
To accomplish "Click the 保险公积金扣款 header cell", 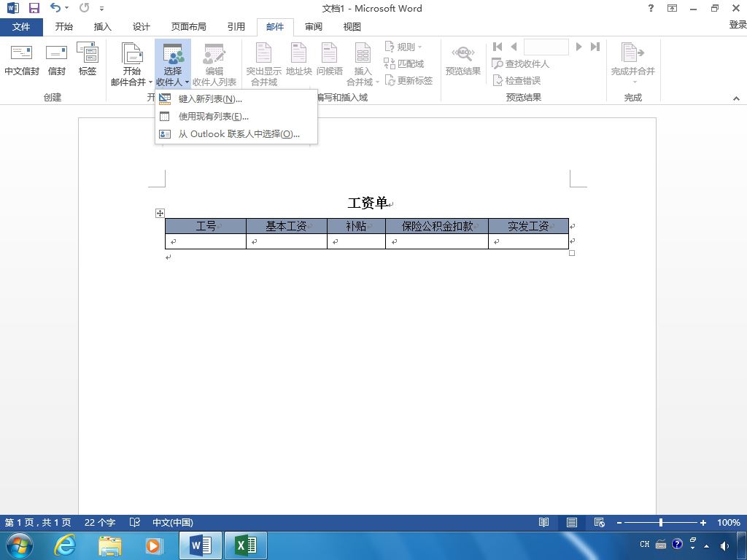I will point(437,226).
